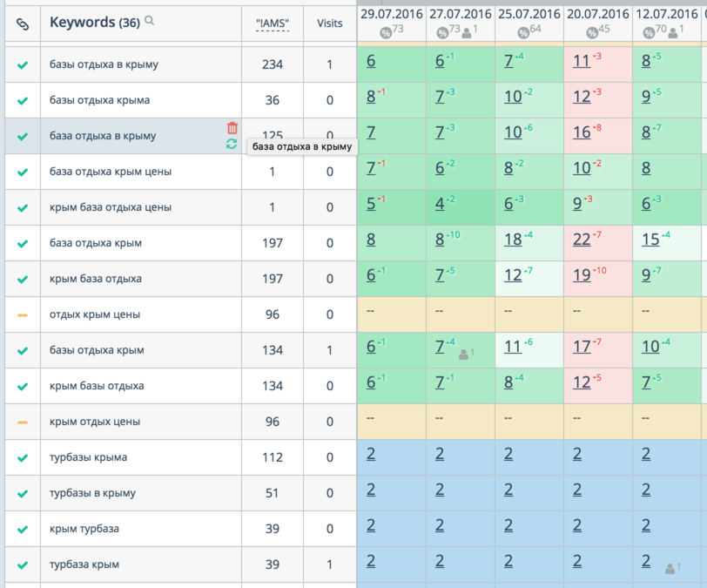The width and height of the screenshot is (707, 588).
Task: Open keyword search magnifier icon
Action: click(149, 21)
